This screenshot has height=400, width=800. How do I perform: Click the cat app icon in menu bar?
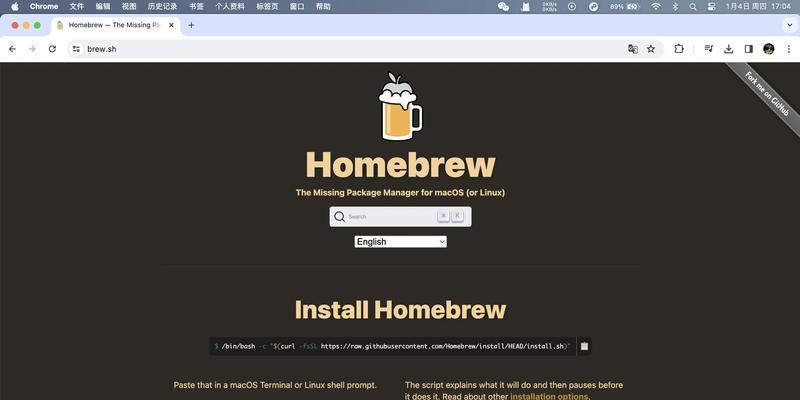(x=526, y=7)
